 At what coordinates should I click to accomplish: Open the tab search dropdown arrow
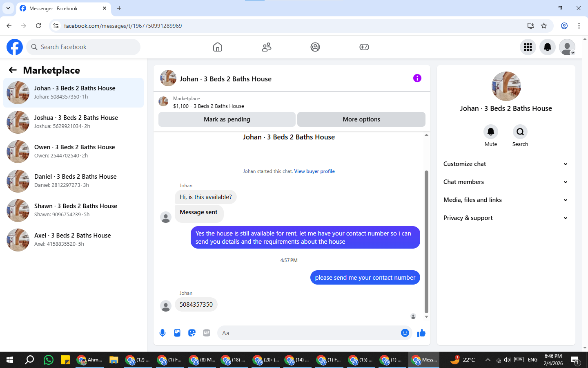pyautogui.click(x=8, y=8)
